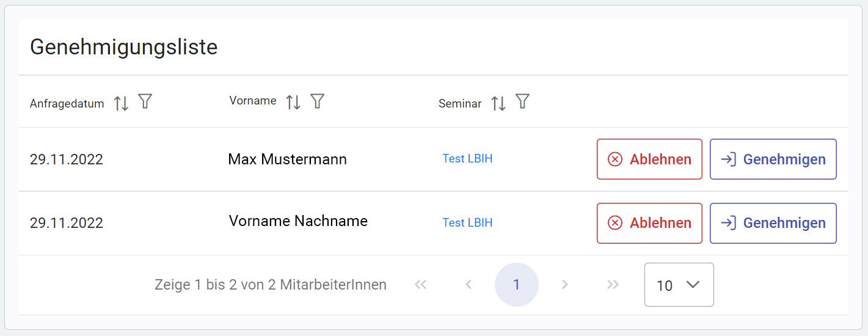The height and width of the screenshot is (336, 868).
Task: Open filter for Anfragedatum column
Action: point(145,101)
